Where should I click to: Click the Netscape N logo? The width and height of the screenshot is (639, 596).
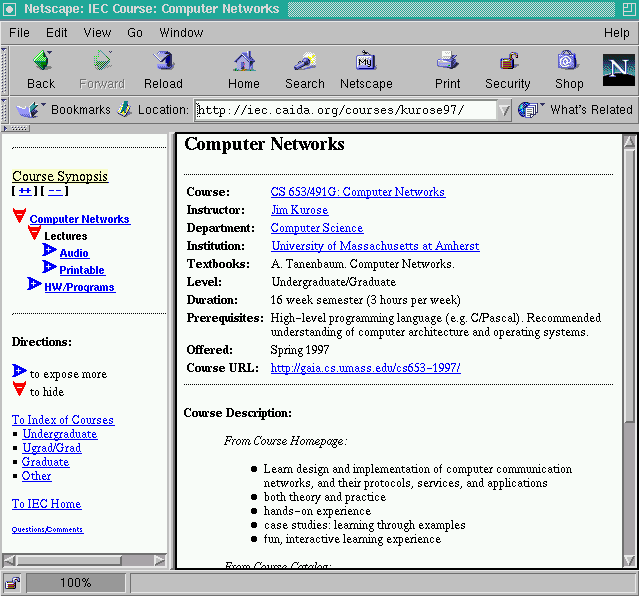tap(618, 70)
